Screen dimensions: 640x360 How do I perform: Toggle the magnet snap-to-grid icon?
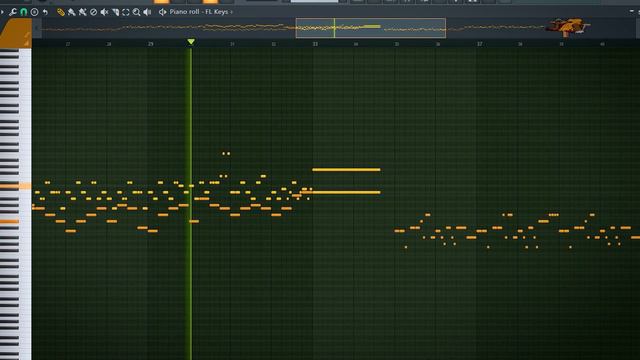click(24, 12)
